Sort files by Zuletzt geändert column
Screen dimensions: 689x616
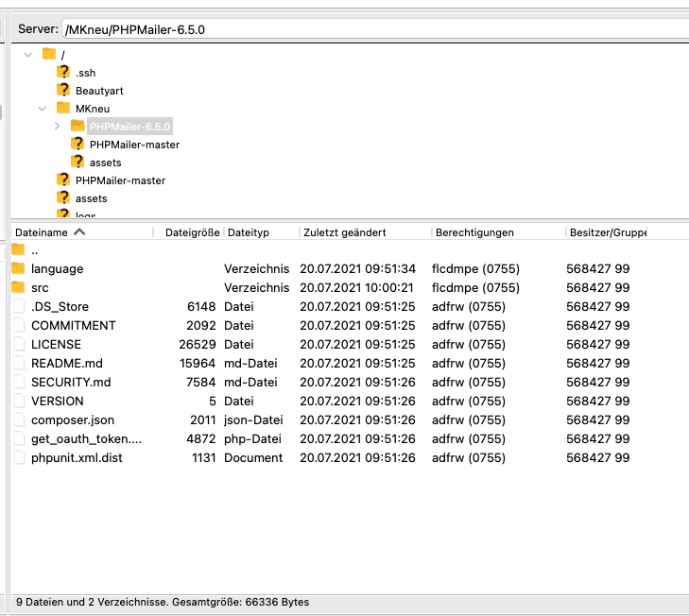[345, 232]
